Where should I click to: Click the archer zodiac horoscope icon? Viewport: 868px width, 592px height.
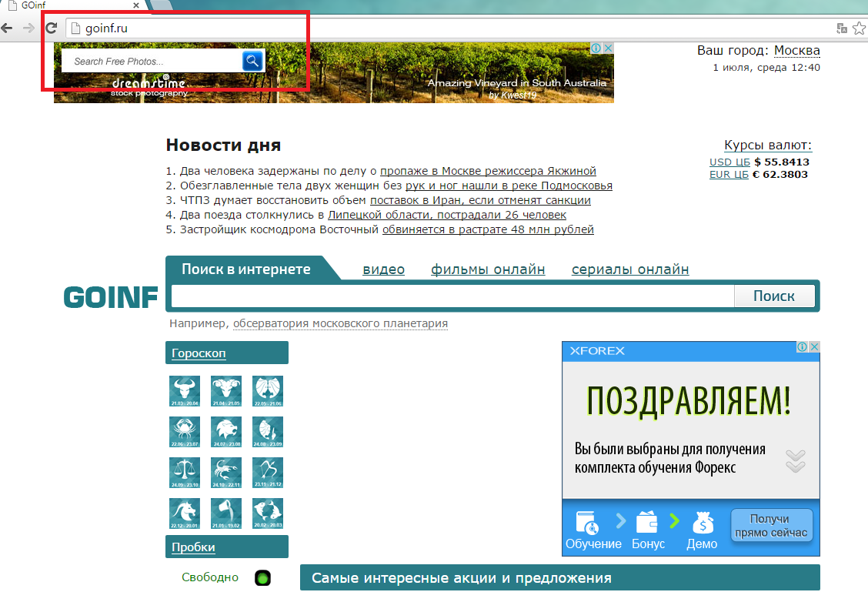[268, 473]
